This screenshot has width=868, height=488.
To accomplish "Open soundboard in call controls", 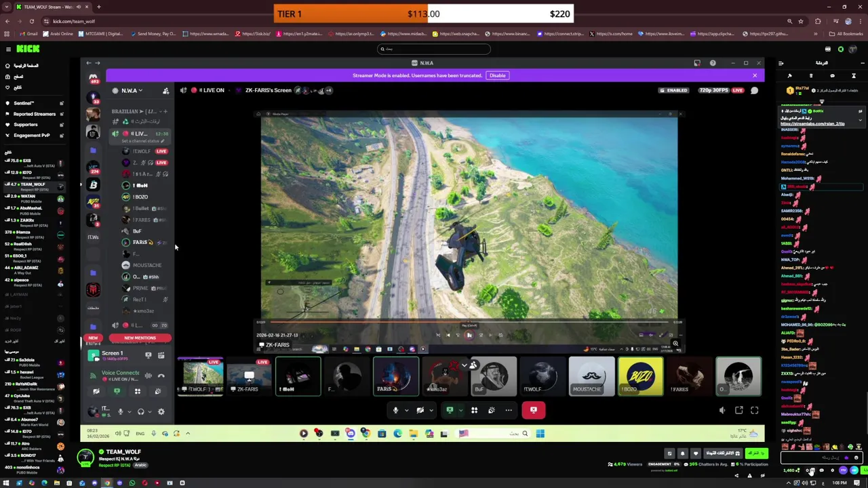I will 492,410.
